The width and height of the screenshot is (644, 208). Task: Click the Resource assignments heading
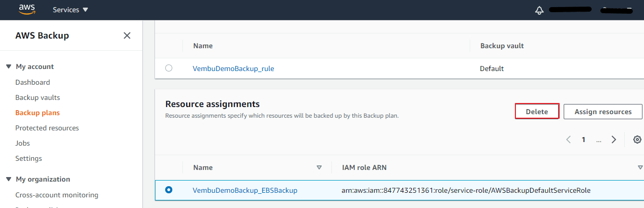point(212,104)
